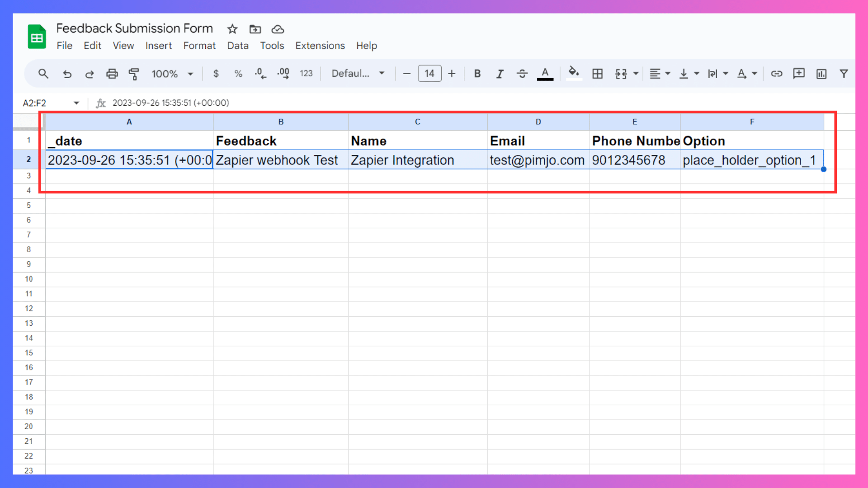
Task: Toggle italic formatting
Action: coord(500,74)
